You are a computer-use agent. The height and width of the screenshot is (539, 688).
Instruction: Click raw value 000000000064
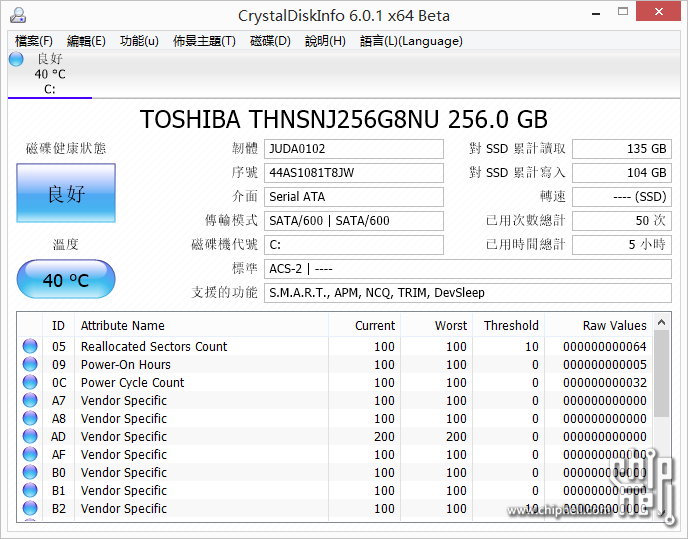click(605, 346)
